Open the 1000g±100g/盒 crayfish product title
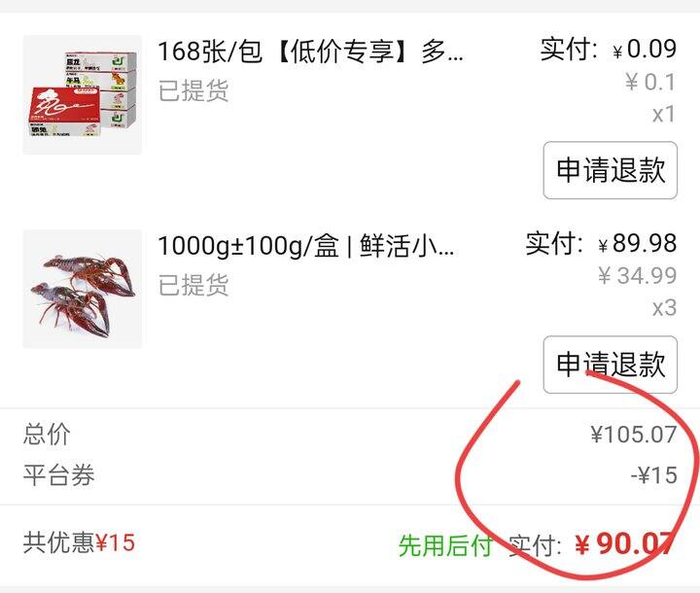This screenshot has width=700, height=593. (306, 246)
